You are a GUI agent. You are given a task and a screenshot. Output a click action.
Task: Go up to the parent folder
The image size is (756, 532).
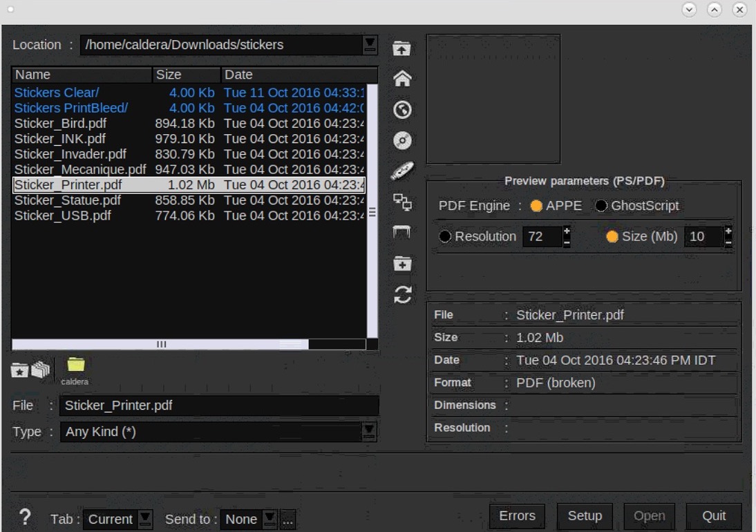[x=401, y=49]
